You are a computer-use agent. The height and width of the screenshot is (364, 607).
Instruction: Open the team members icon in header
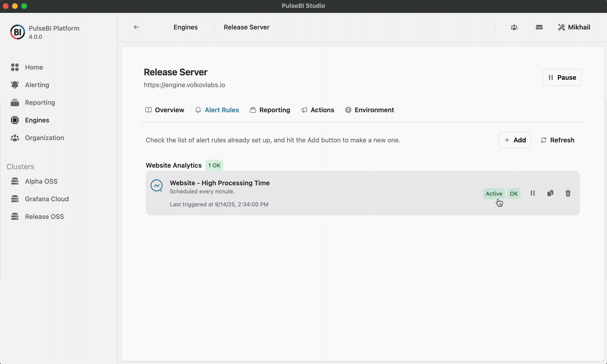point(514,27)
